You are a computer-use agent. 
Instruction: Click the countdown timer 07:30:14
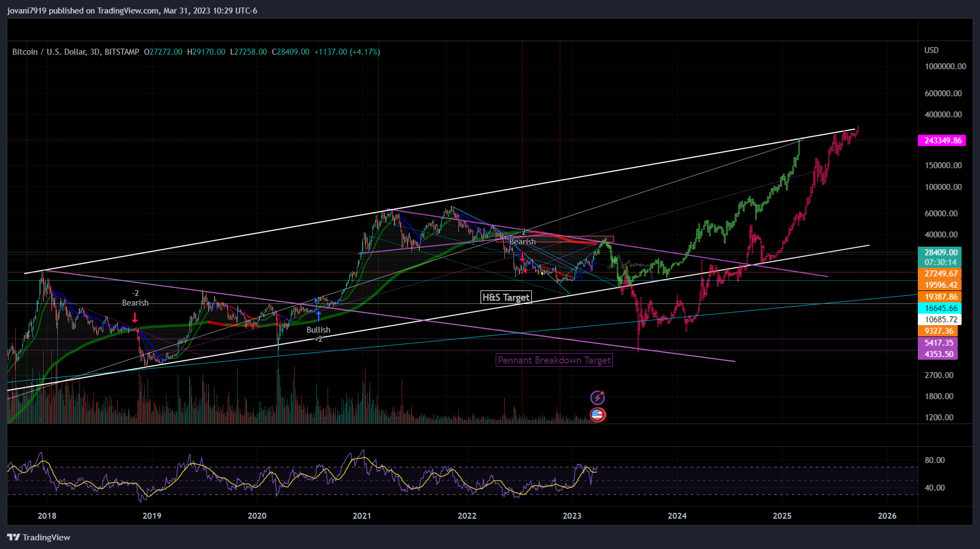pos(939,262)
